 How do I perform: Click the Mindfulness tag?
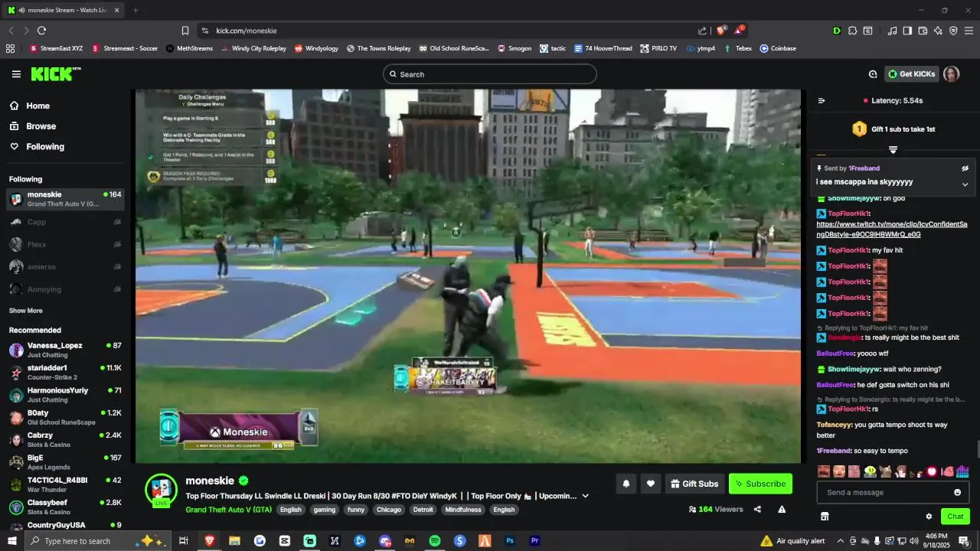(463, 510)
